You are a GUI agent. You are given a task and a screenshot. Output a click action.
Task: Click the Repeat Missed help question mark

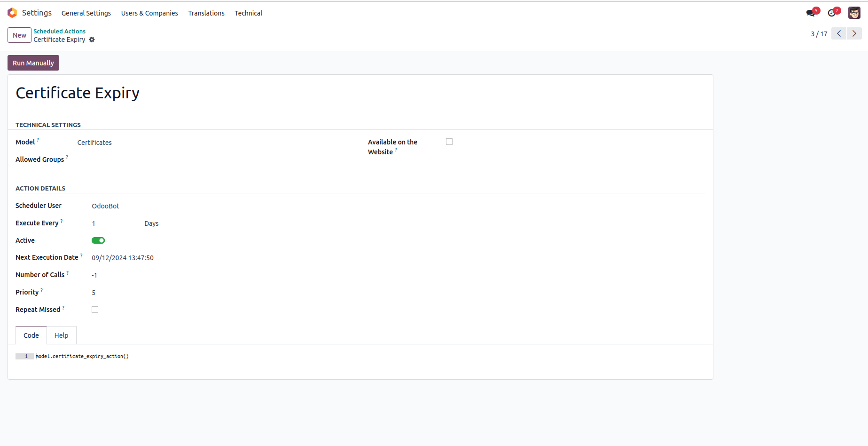point(63,307)
